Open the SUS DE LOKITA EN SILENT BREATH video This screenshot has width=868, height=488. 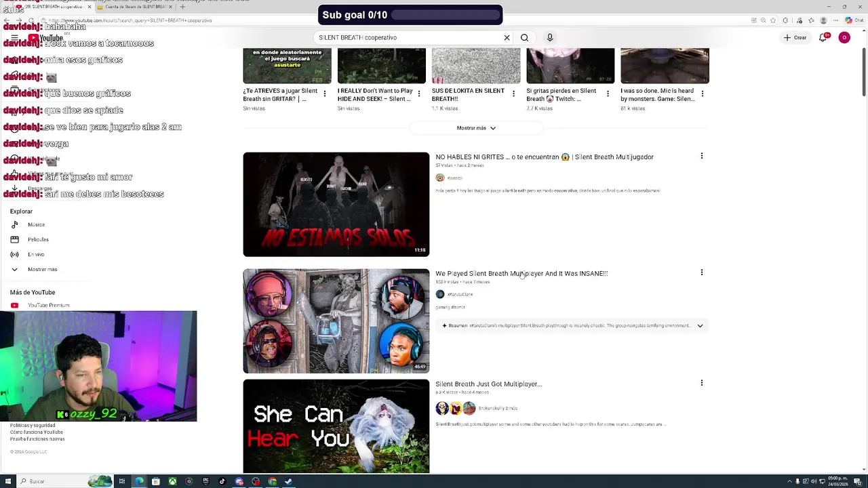[x=468, y=95]
